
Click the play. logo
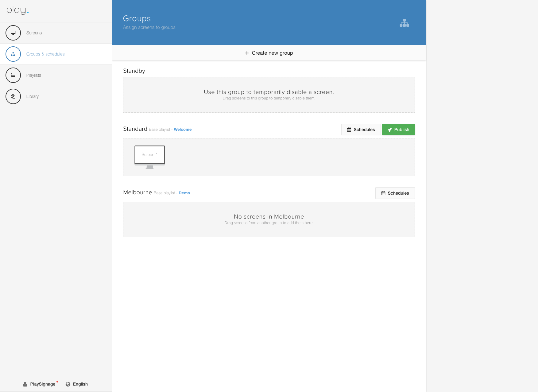click(x=17, y=11)
